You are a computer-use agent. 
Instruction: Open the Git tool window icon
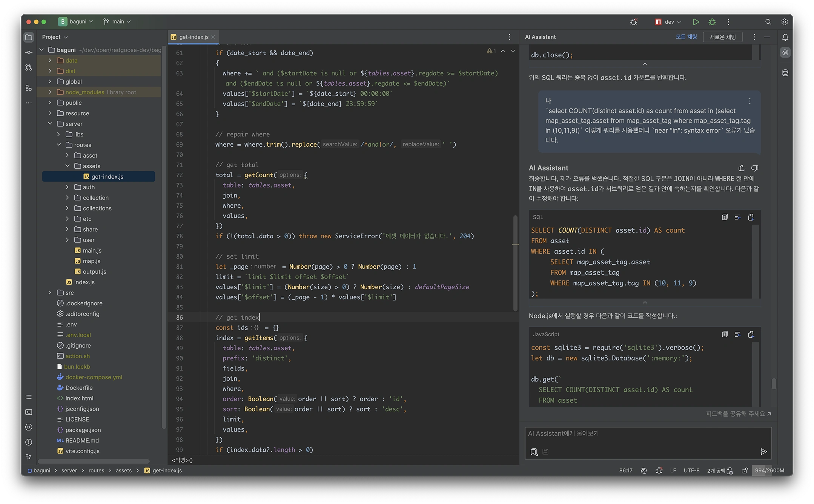[29, 457]
